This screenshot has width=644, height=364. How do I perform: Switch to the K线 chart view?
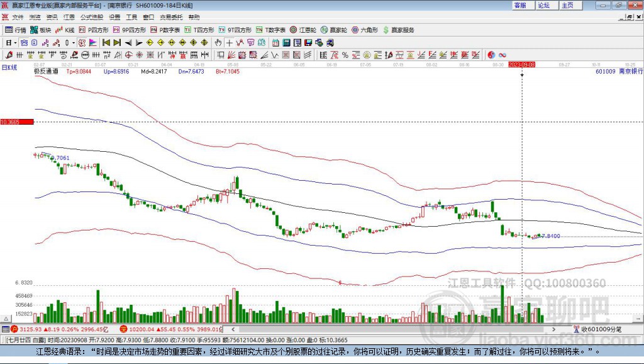pyautogui.click(x=65, y=30)
